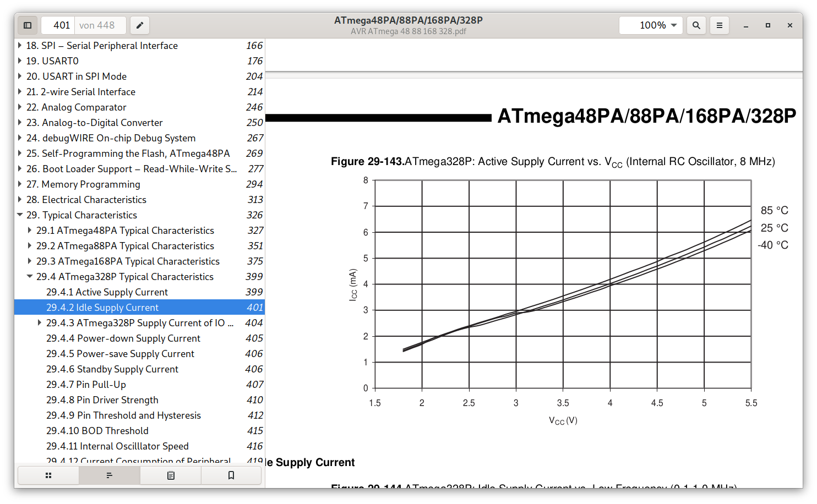Toggle the sidebar panel button
817x504 pixels.
click(28, 25)
